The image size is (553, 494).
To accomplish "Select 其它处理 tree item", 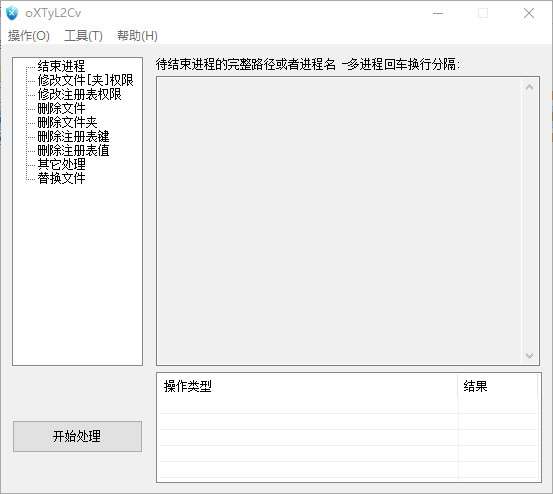I will pos(61,164).
